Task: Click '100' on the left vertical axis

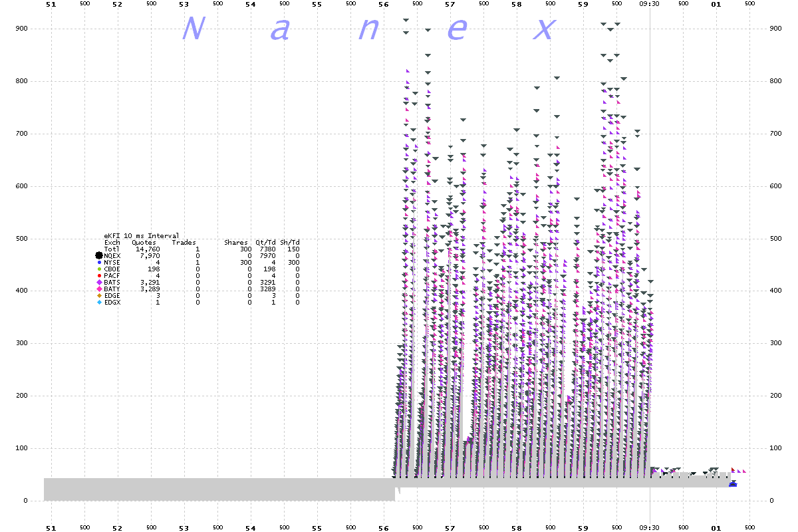Action: click(x=22, y=448)
